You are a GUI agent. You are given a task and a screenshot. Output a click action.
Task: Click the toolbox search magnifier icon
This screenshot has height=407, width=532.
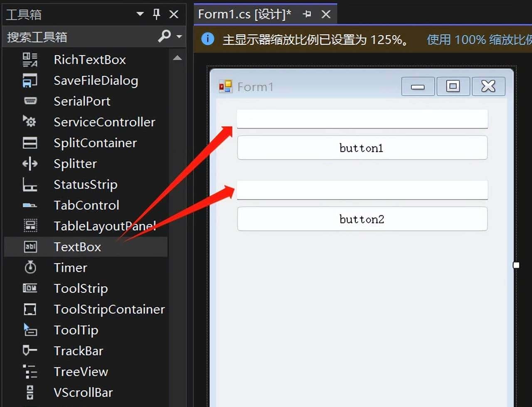pyautogui.click(x=164, y=37)
